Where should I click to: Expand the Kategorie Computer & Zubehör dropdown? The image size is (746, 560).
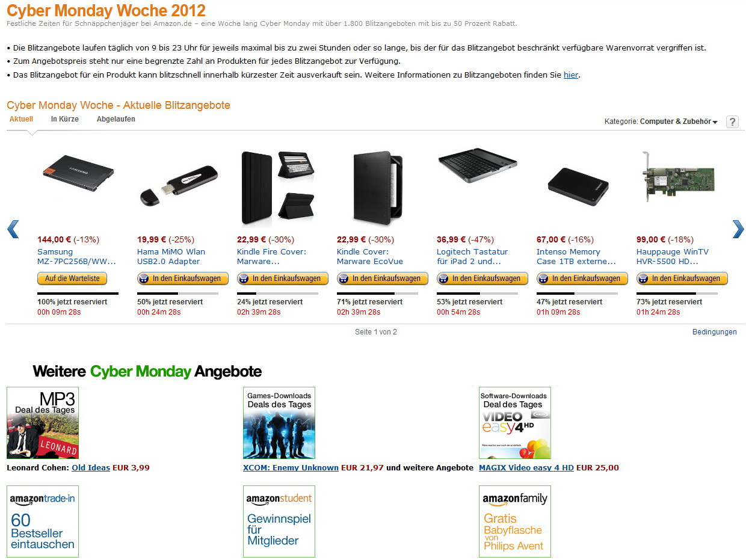pos(679,122)
